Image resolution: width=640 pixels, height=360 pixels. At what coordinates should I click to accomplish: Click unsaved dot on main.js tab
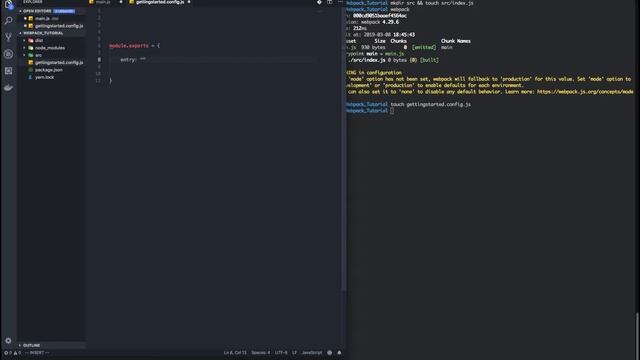[121, 2]
